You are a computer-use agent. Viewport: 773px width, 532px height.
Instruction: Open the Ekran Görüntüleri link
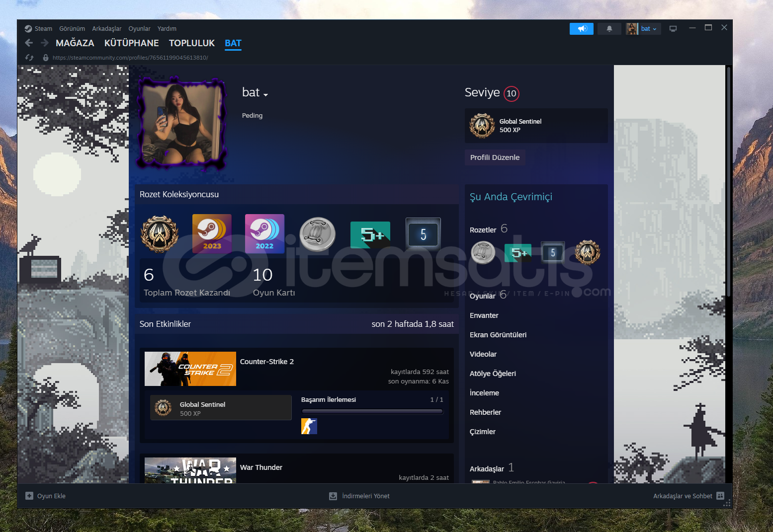[498, 335]
